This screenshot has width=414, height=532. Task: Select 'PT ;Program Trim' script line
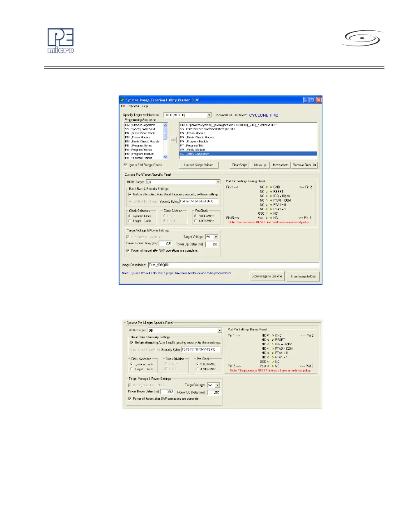coord(248,146)
